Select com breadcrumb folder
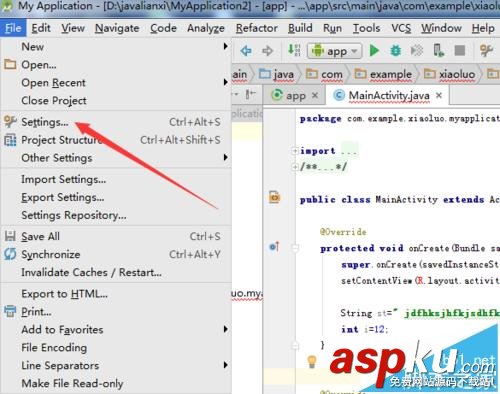 point(324,74)
